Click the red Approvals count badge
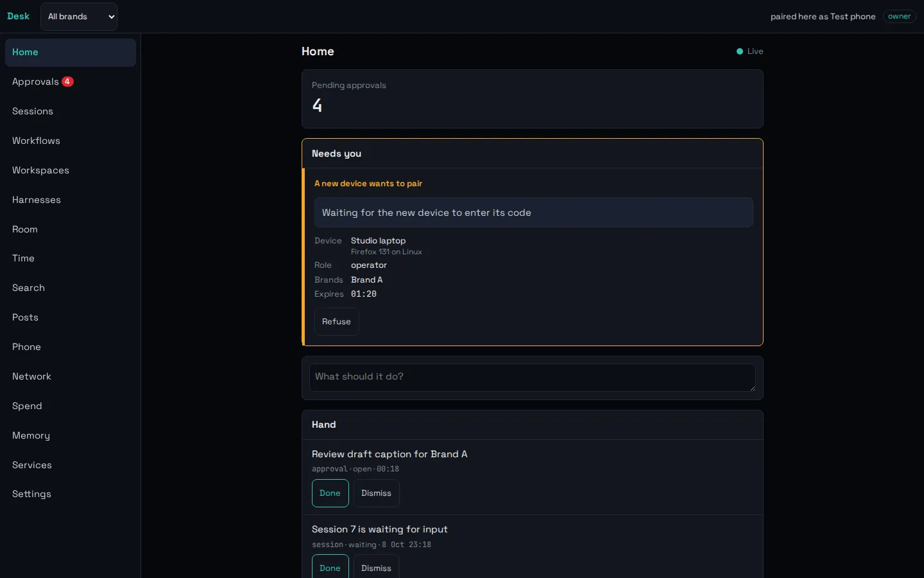924x578 pixels. (x=67, y=82)
